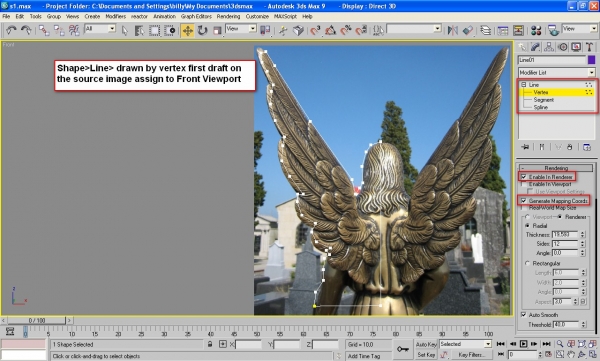Open the Modifiers menu

tap(116, 16)
